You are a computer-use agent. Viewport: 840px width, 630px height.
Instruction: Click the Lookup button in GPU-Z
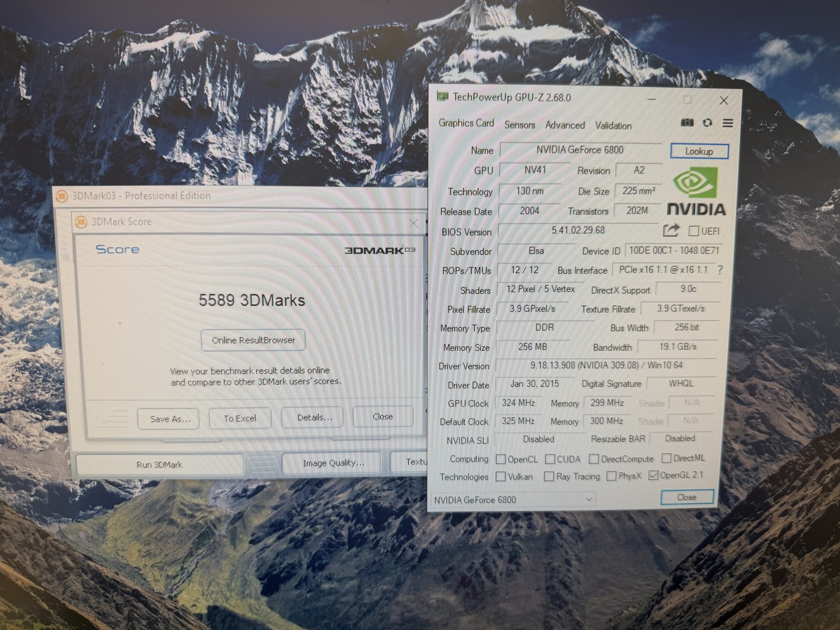699,151
